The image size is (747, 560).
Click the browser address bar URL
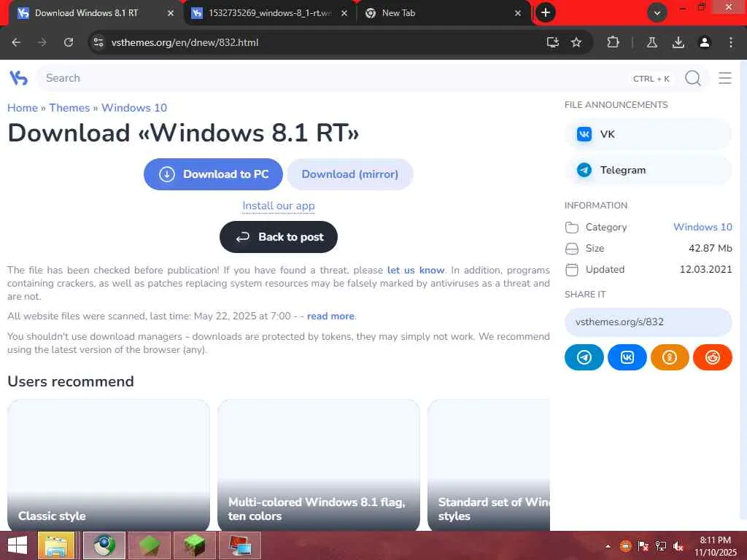tap(185, 42)
